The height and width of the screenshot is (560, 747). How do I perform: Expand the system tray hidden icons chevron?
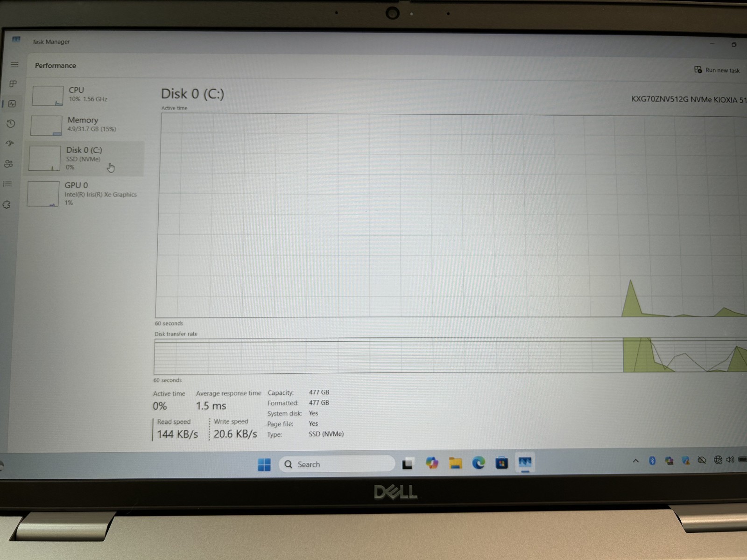coord(635,461)
